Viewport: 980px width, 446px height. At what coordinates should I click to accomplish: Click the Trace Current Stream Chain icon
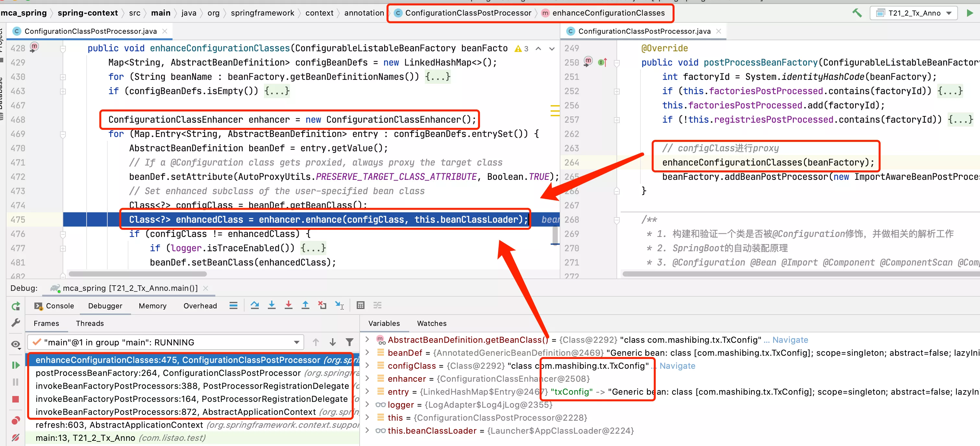point(377,305)
